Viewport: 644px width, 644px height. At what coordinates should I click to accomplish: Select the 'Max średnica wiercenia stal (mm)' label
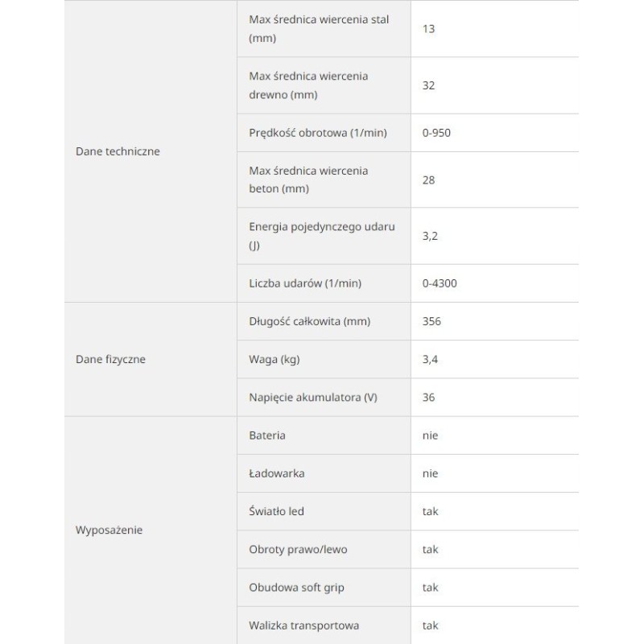[319, 28]
